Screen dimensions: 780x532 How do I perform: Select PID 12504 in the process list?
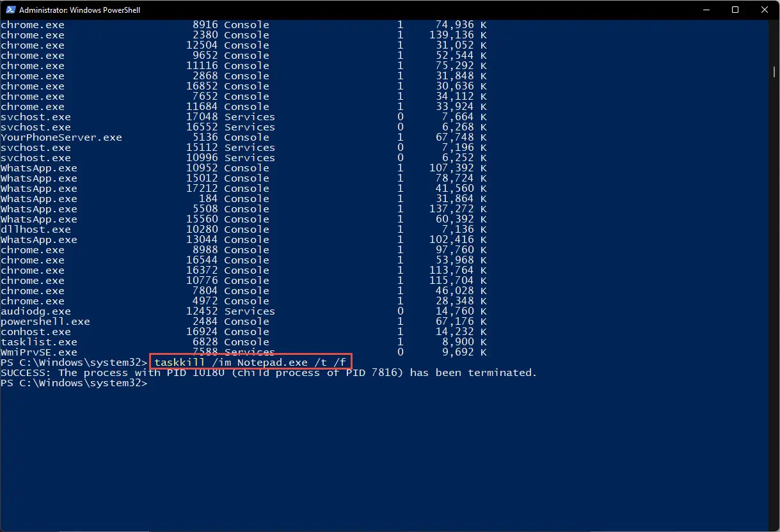(x=202, y=45)
